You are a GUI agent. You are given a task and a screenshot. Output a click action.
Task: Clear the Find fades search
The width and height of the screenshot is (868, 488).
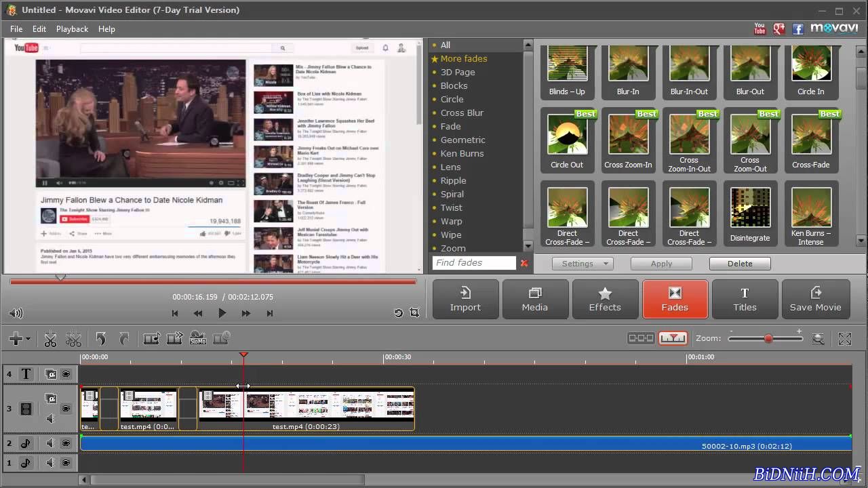(x=524, y=263)
